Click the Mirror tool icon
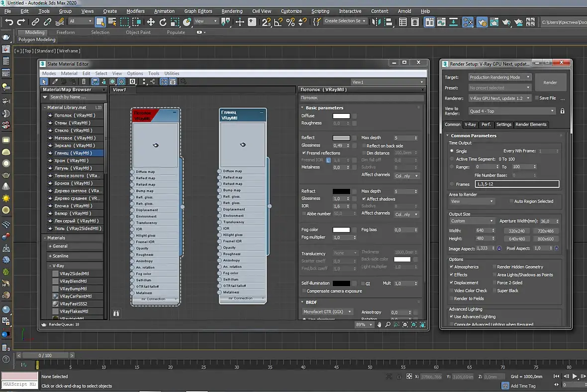Viewport: 587px width, 392px height. click(x=376, y=22)
